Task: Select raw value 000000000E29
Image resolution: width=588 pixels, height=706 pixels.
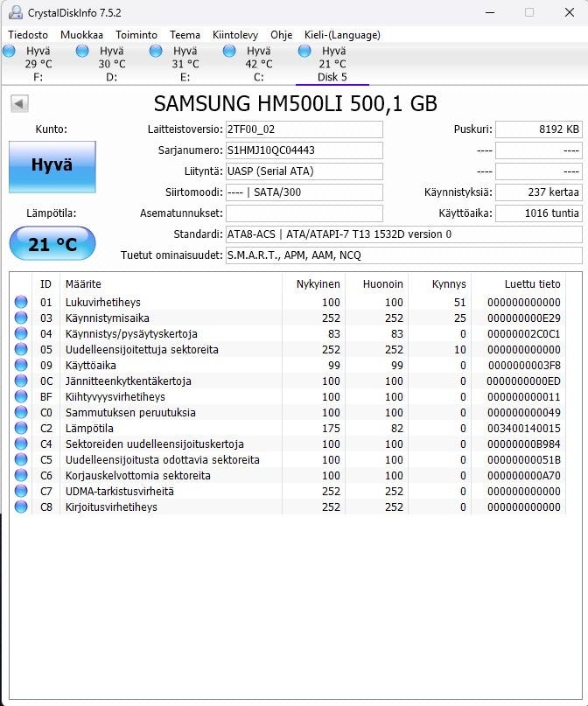Action: coord(523,318)
